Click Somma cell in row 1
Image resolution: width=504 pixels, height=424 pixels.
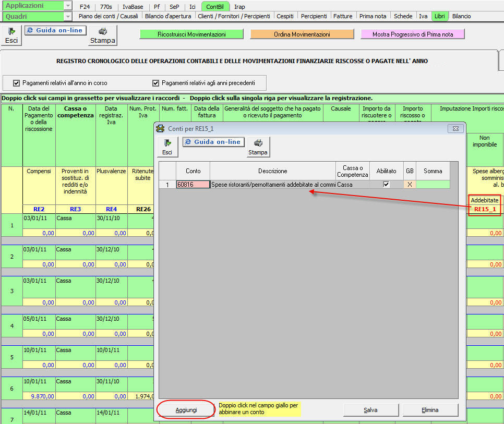[433, 185]
